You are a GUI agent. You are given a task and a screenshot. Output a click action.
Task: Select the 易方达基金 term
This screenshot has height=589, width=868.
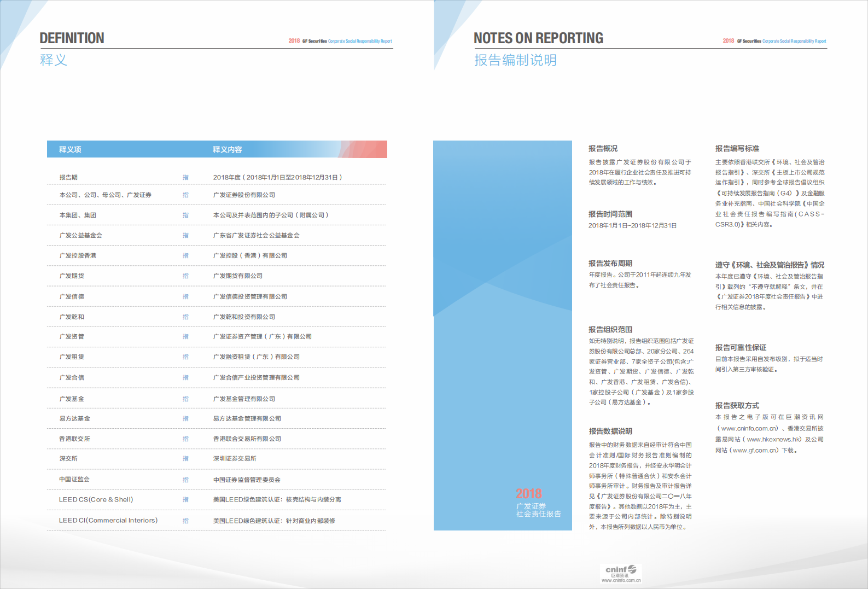[x=74, y=418]
